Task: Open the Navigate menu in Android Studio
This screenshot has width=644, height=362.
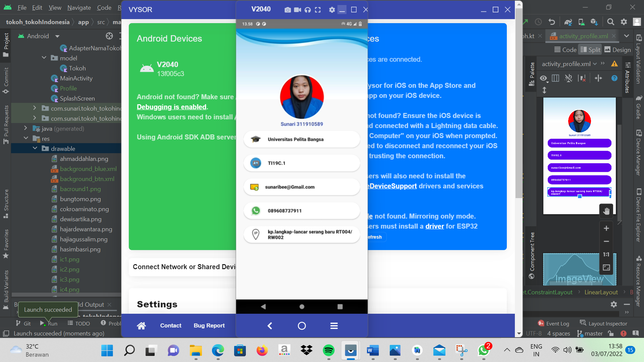Action: 79,7
